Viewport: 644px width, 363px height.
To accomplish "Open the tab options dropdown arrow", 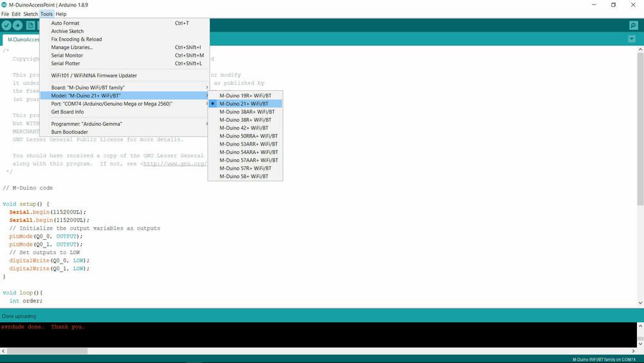I will coord(632,39).
